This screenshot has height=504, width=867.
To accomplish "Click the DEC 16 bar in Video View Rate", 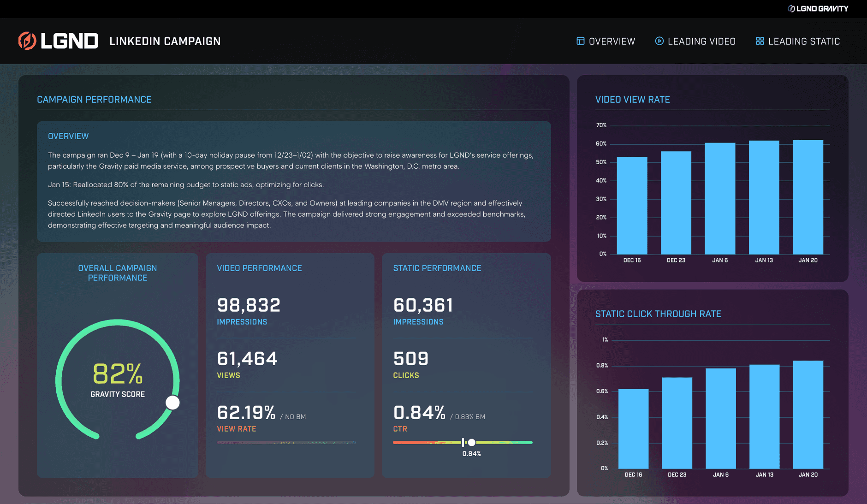I will tap(632, 206).
